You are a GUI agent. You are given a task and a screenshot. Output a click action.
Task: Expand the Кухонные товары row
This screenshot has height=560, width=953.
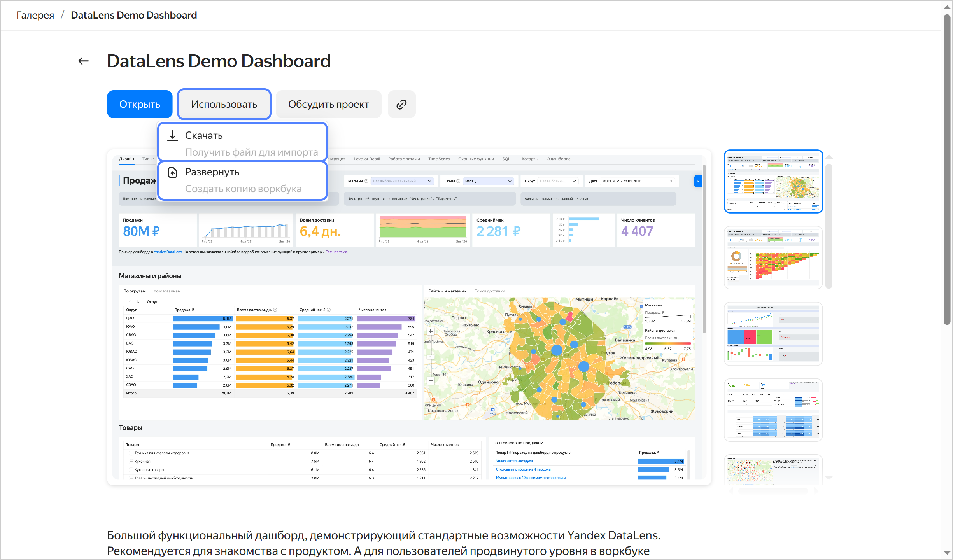131,470
